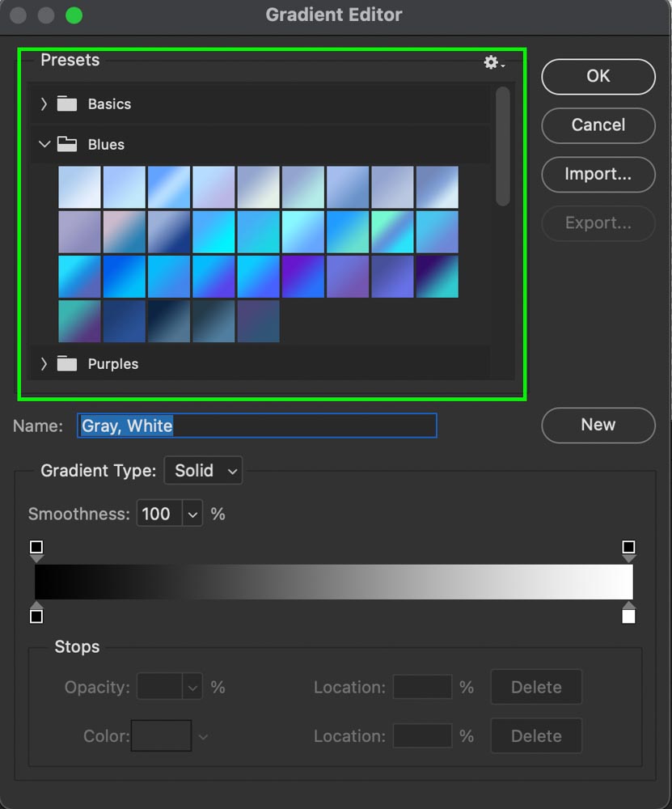Select the last Blues gradient in row three
Viewport: 672px width, 809px height.
[x=437, y=277]
